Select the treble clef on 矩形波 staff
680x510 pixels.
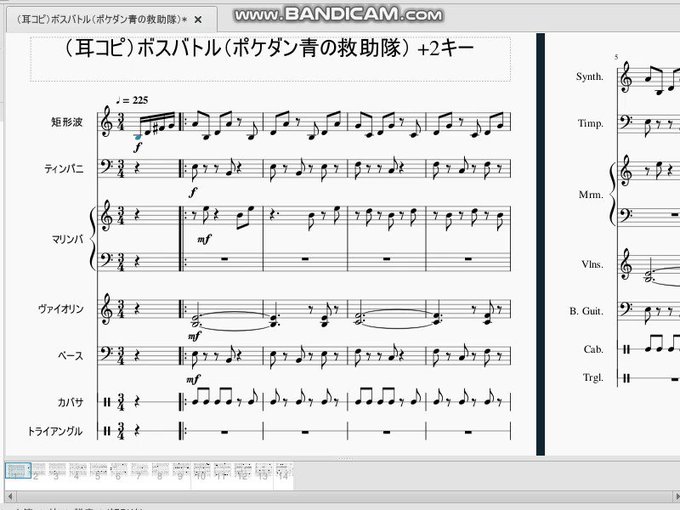pos(106,122)
